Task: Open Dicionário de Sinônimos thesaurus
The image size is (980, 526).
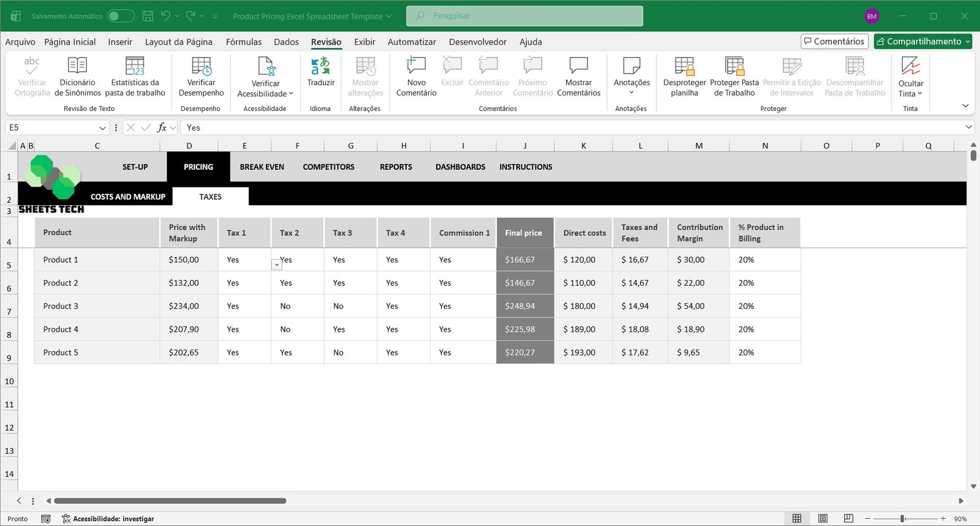Action: click(77, 76)
